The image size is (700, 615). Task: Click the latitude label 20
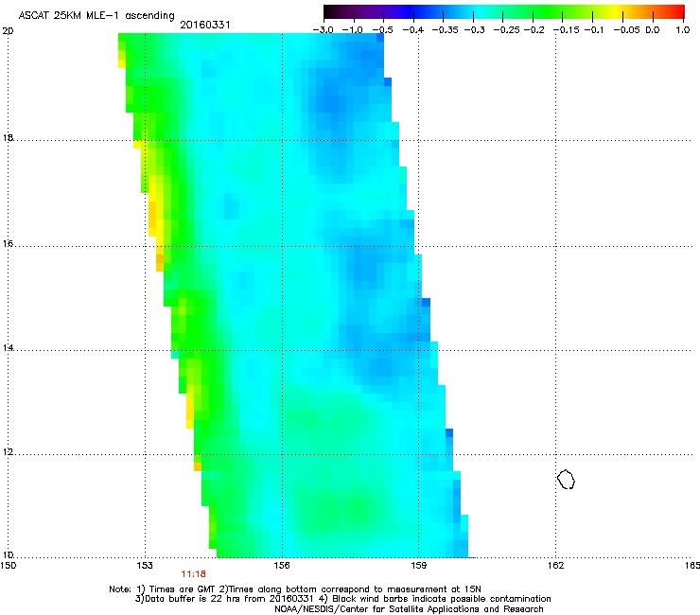click(8, 31)
